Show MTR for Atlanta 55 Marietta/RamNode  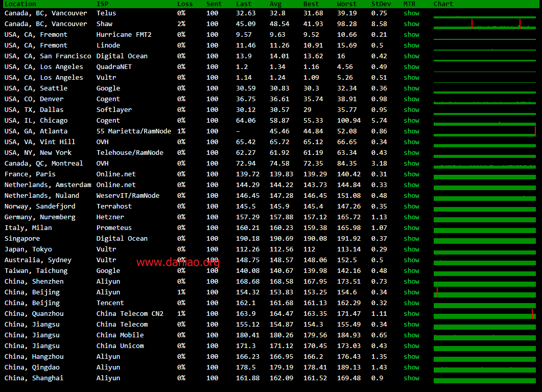click(x=411, y=131)
